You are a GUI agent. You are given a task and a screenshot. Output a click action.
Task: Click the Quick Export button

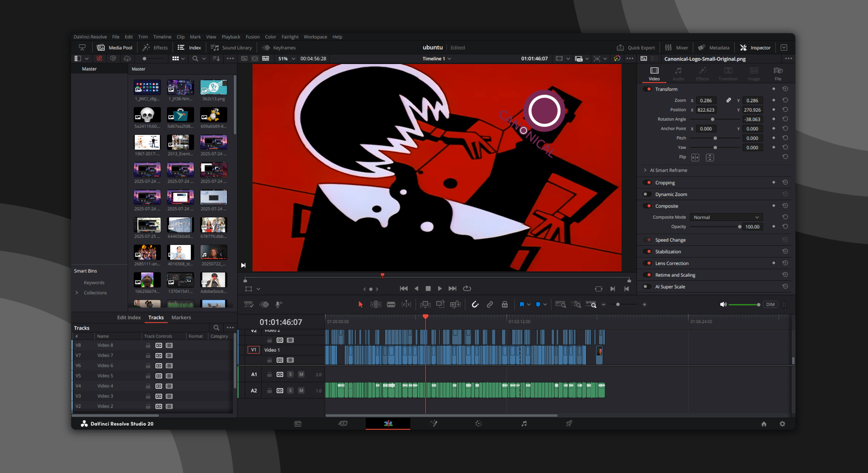(636, 48)
